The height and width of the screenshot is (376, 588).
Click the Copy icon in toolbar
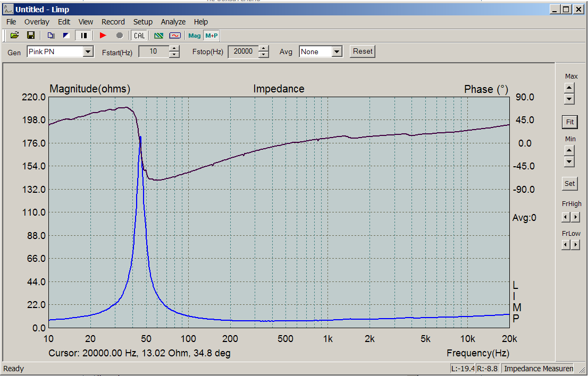pyautogui.click(x=51, y=36)
